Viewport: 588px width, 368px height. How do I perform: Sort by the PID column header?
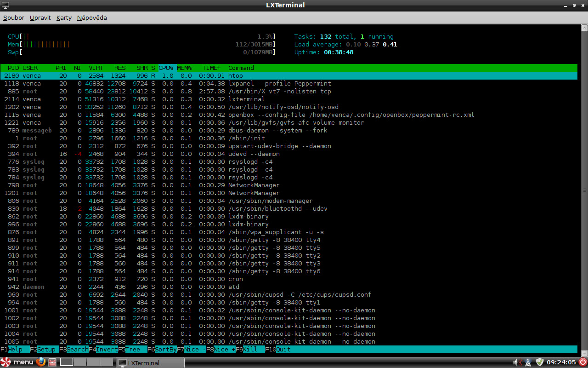click(13, 68)
